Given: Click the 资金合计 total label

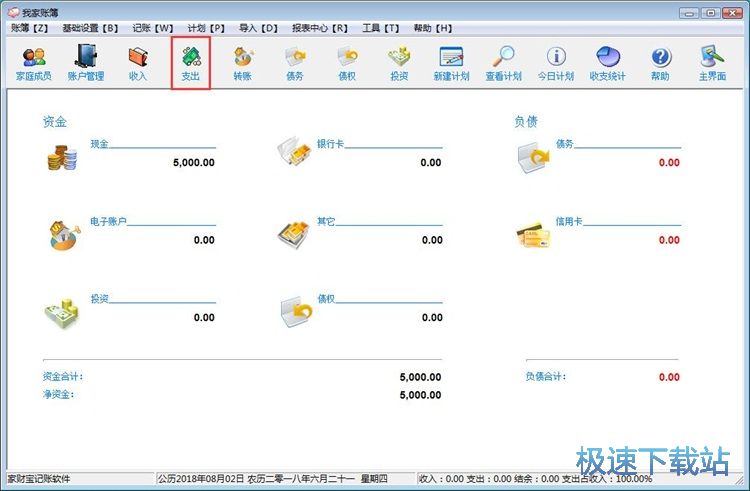Looking at the screenshot, I should pyautogui.click(x=63, y=377).
